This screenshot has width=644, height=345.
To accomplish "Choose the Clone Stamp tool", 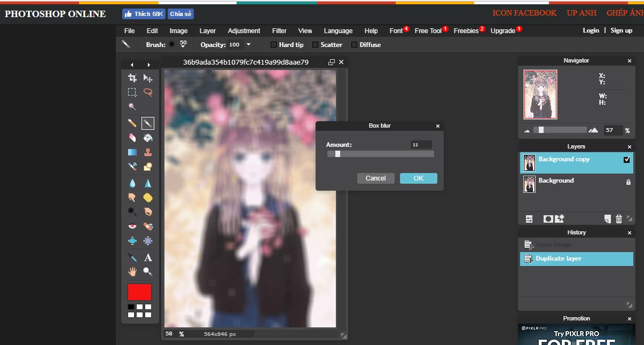I will (148, 152).
